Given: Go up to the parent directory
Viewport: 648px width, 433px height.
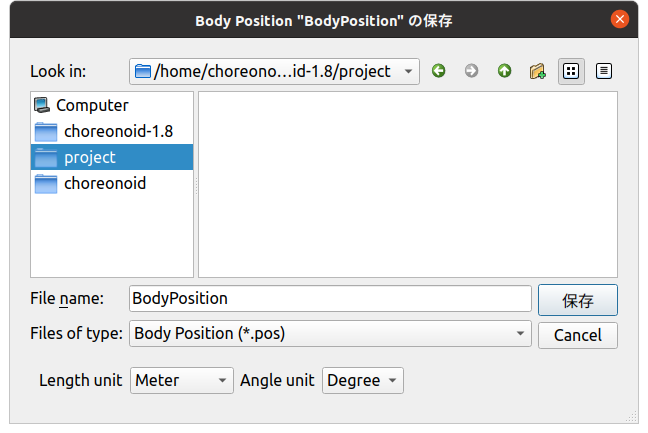Looking at the screenshot, I should (x=504, y=71).
